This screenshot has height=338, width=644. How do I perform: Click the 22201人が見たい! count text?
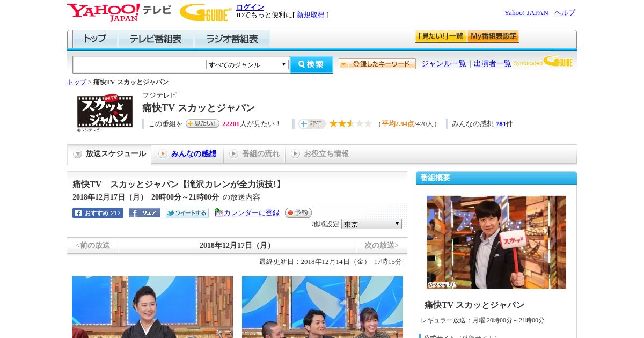[252, 124]
